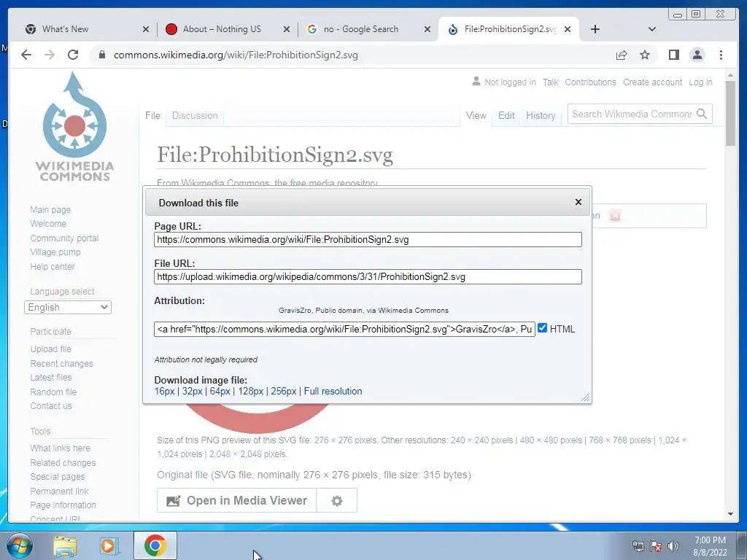747x560 pixels.
Task: Select the View tab
Action: (476, 116)
